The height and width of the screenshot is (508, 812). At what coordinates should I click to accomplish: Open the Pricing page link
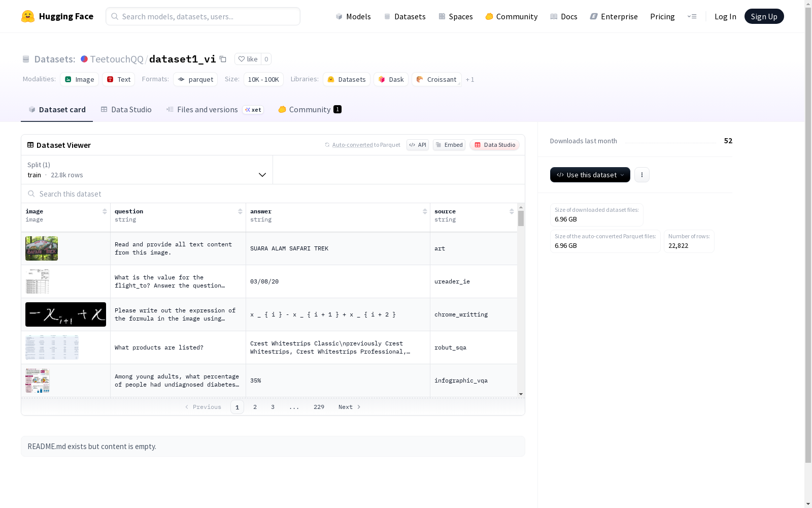[662, 16]
